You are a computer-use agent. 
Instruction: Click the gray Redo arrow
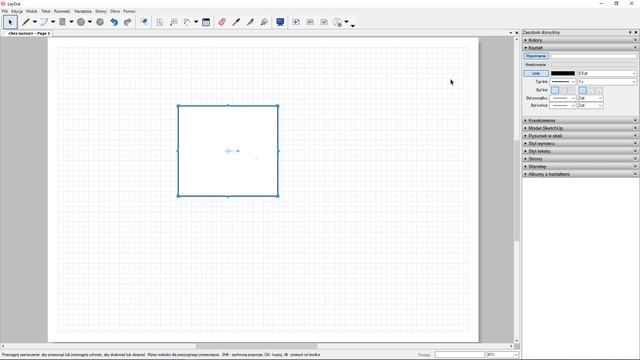(x=128, y=22)
